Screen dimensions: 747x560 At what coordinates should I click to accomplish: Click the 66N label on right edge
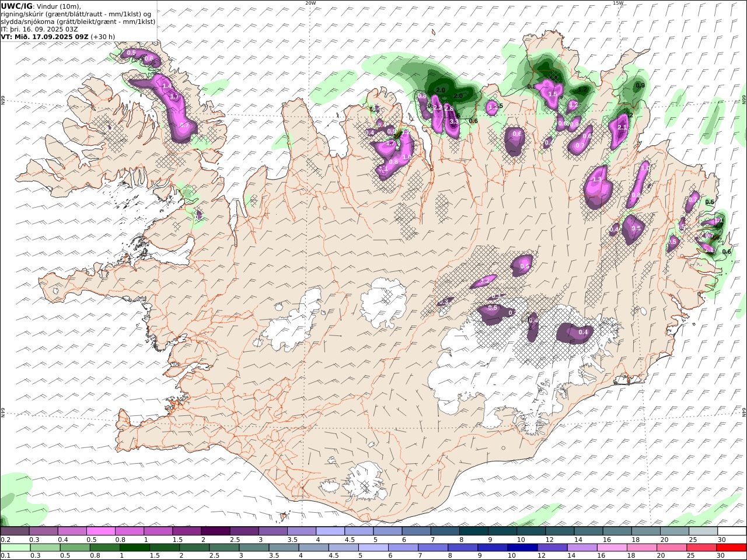pos(744,100)
